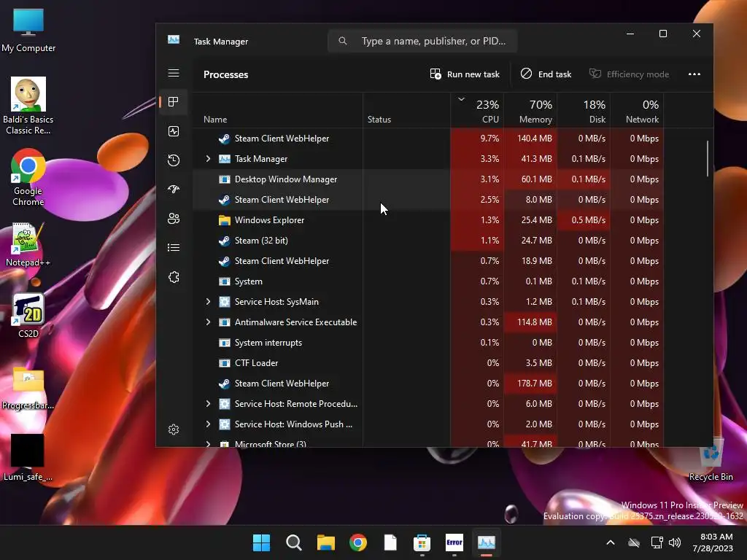Select the Recycle Bin desktop icon
This screenshot has width=747, height=560.
tap(711, 459)
